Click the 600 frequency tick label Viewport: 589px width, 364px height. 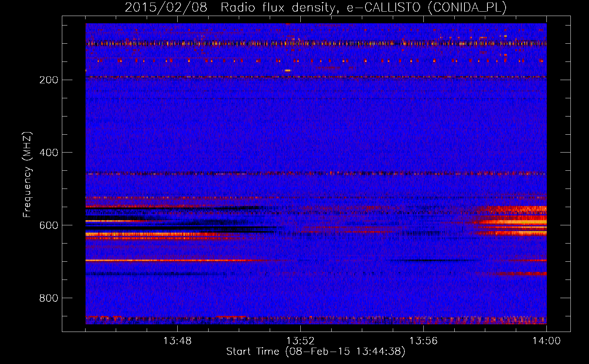(48, 225)
